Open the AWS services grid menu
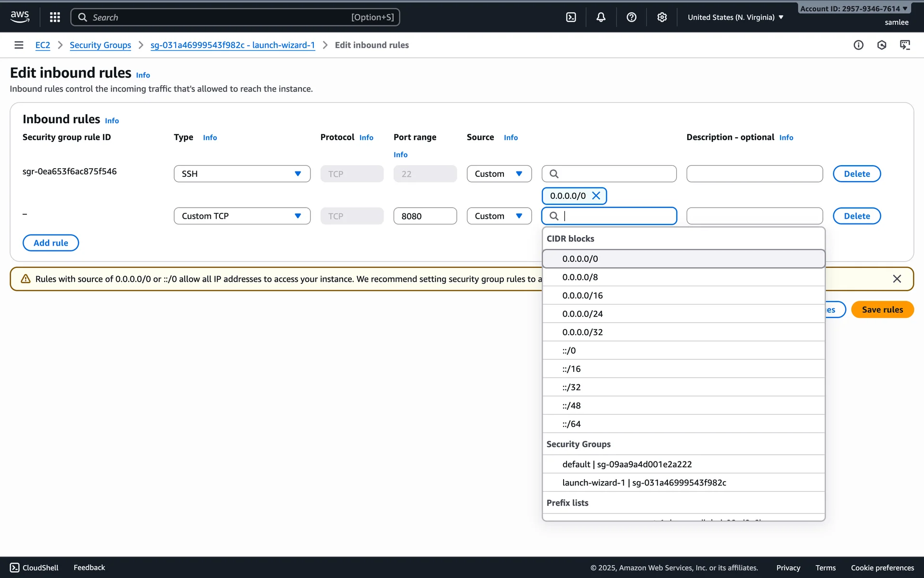The width and height of the screenshot is (924, 578). pyautogui.click(x=55, y=17)
